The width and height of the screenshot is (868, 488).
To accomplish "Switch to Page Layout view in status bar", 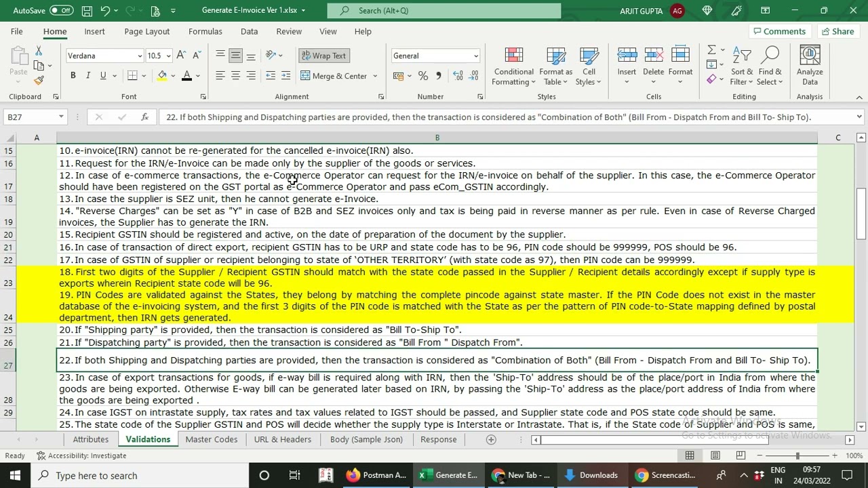I will (715, 455).
